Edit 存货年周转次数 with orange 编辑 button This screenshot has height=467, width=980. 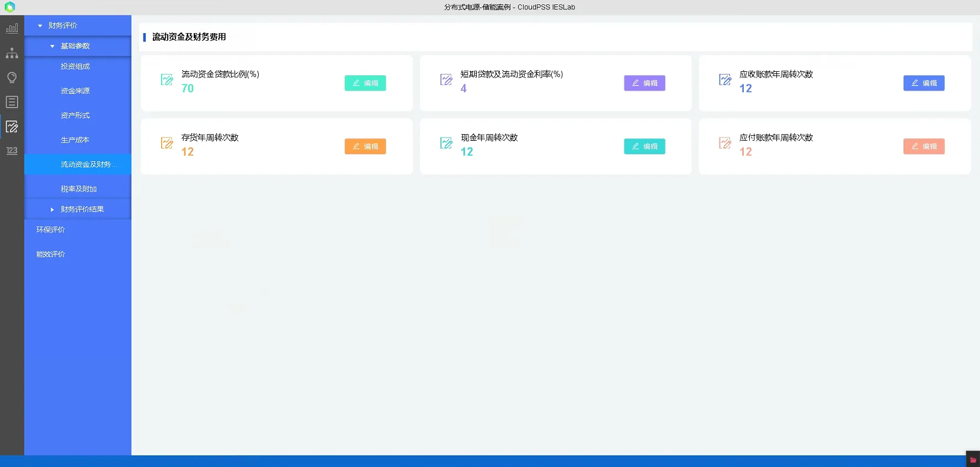click(x=365, y=146)
